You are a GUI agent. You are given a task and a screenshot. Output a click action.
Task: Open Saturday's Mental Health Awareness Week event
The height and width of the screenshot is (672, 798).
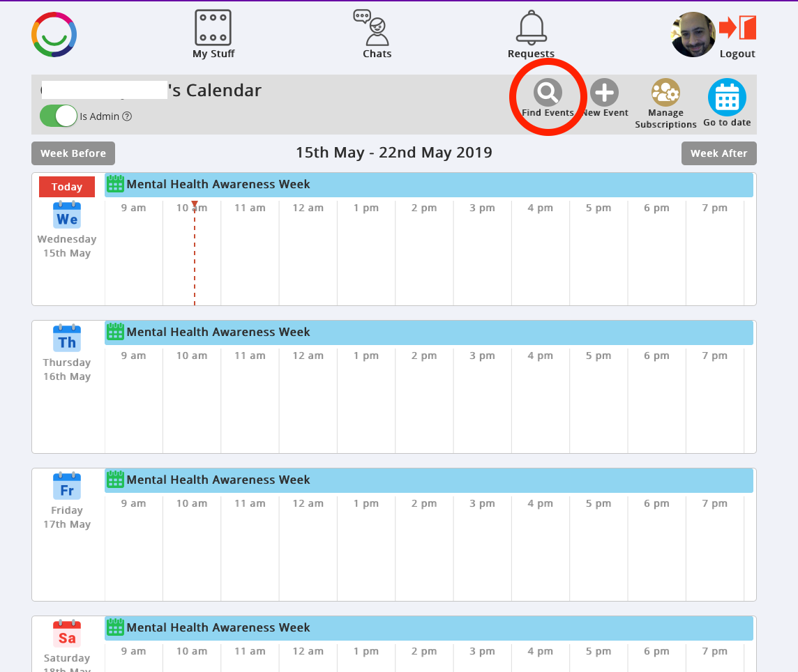pos(429,628)
